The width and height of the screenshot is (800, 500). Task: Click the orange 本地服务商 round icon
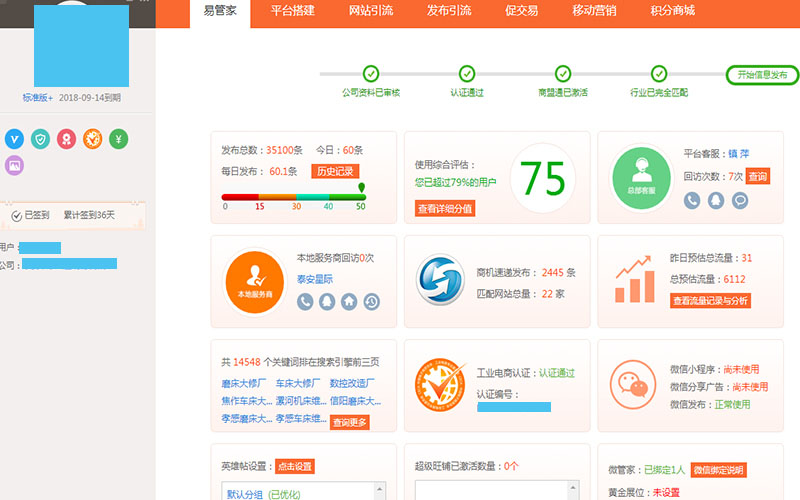tap(254, 280)
